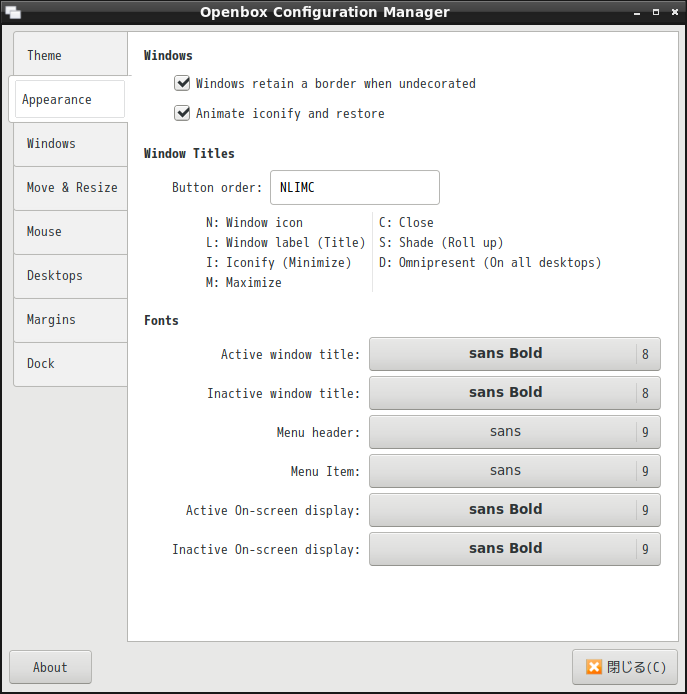Click the 'Inactive On-screen display:' label
Screen dimensions: 687x694
click(x=266, y=549)
